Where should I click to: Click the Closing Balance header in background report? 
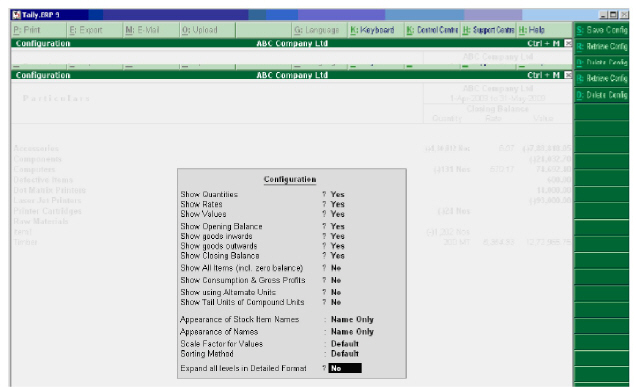point(498,109)
